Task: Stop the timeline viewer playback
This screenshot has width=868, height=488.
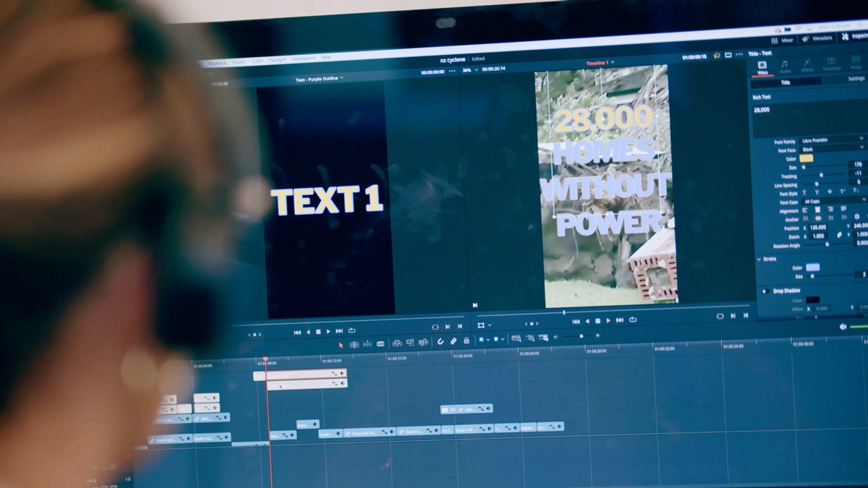Action: pos(597,321)
